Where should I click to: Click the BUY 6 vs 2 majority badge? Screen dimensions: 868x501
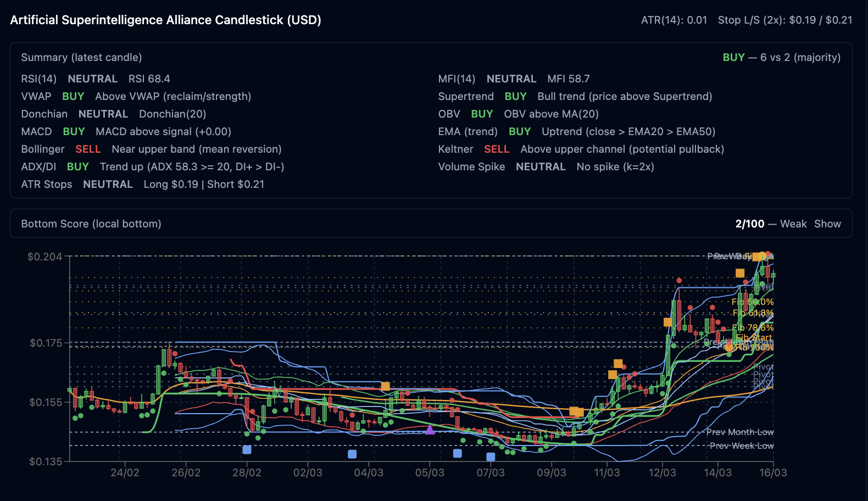(x=781, y=57)
